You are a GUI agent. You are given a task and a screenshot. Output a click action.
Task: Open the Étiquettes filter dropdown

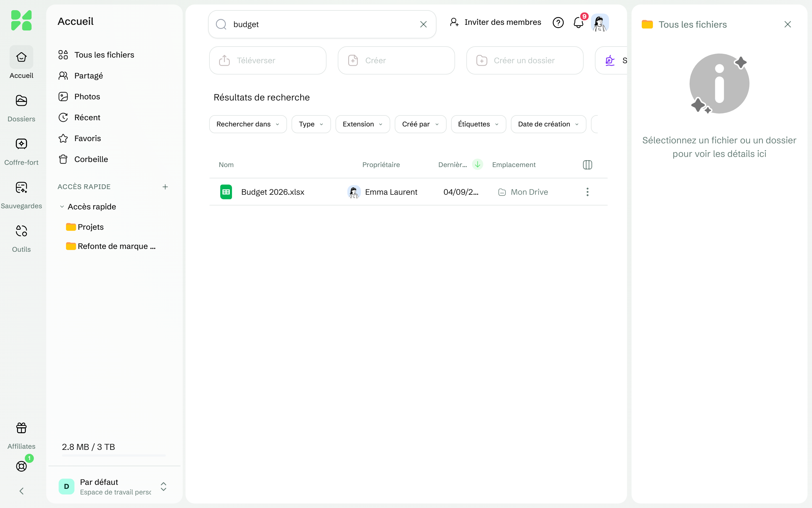[478, 124]
